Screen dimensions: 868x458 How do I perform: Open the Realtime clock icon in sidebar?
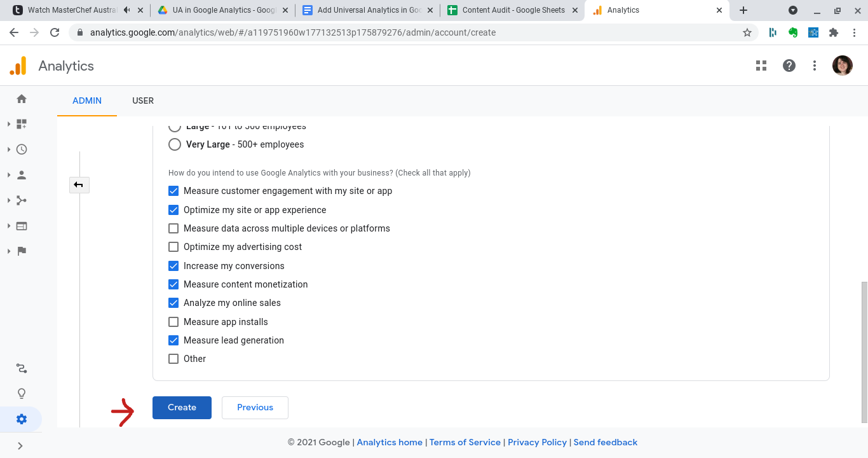tap(22, 149)
